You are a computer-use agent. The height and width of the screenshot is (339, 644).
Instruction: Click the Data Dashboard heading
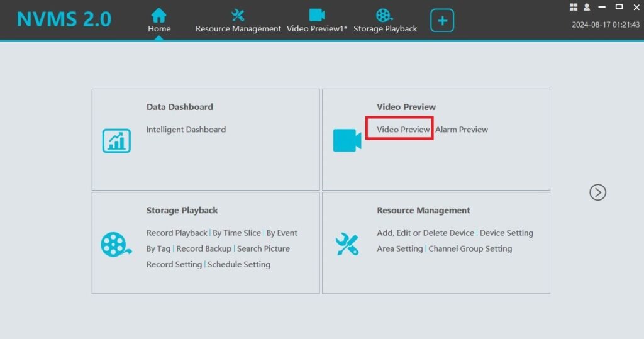point(180,107)
